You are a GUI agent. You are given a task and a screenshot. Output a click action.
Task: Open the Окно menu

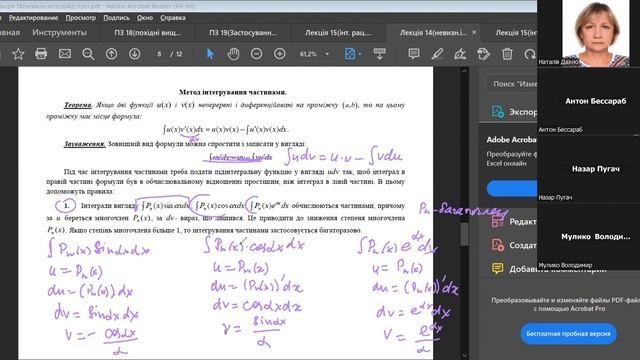click(x=144, y=18)
